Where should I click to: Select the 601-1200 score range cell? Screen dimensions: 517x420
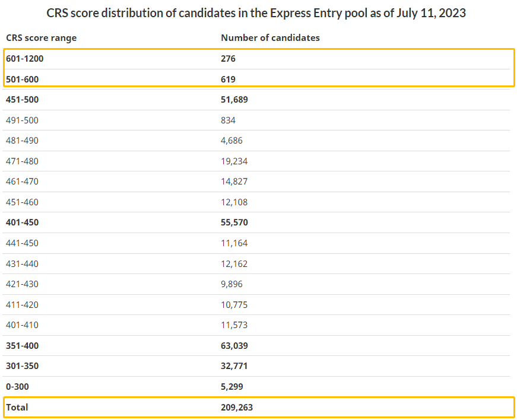coord(25,59)
